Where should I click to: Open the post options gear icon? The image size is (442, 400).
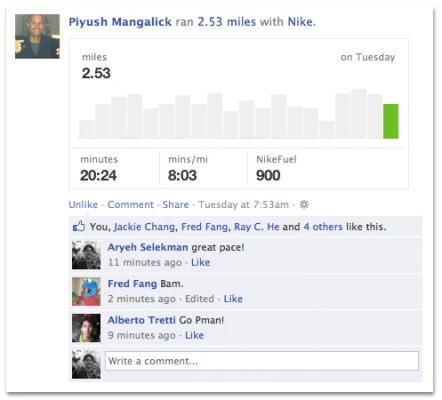click(x=304, y=204)
